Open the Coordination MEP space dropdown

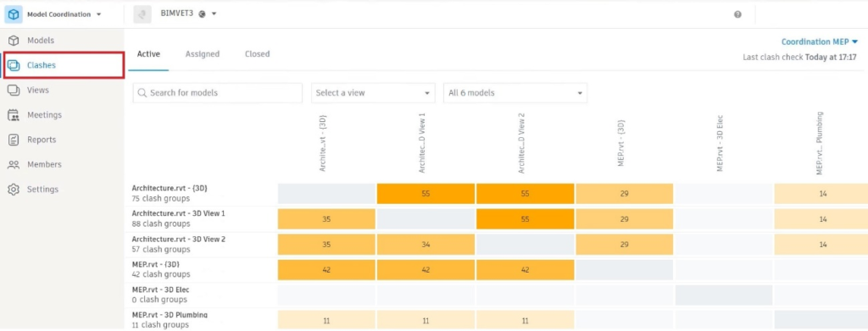pos(820,41)
